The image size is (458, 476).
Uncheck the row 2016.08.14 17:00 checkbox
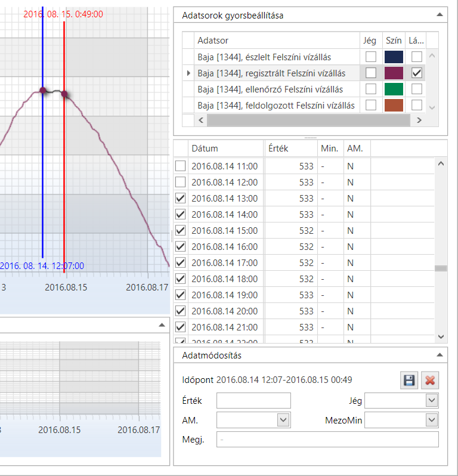point(180,262)
